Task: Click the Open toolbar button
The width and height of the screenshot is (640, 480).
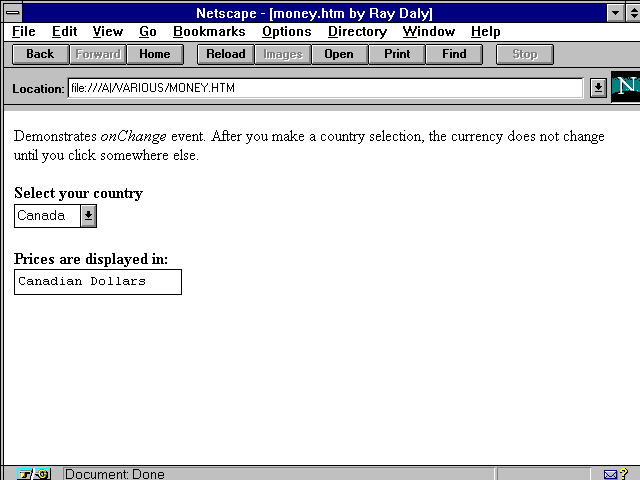Action: (x=339, y=54)
